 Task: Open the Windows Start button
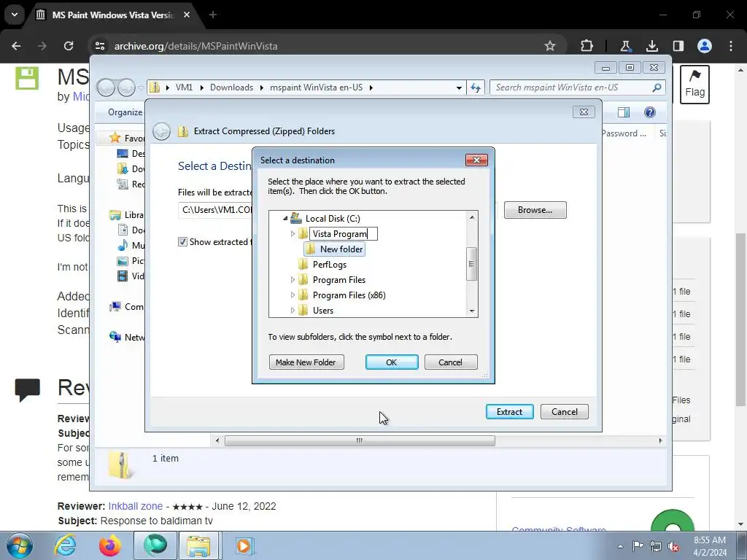20,545
